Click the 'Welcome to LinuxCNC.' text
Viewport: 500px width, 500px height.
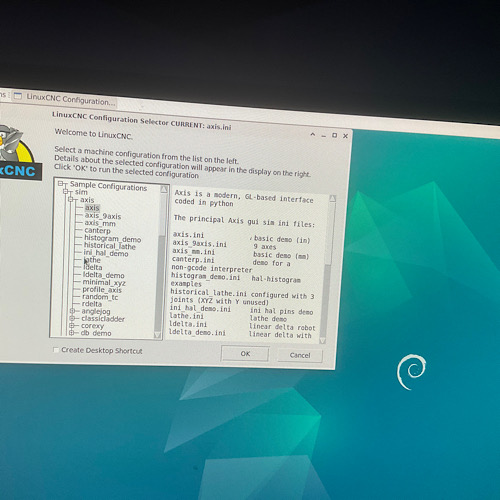click(x=94, y=134)
